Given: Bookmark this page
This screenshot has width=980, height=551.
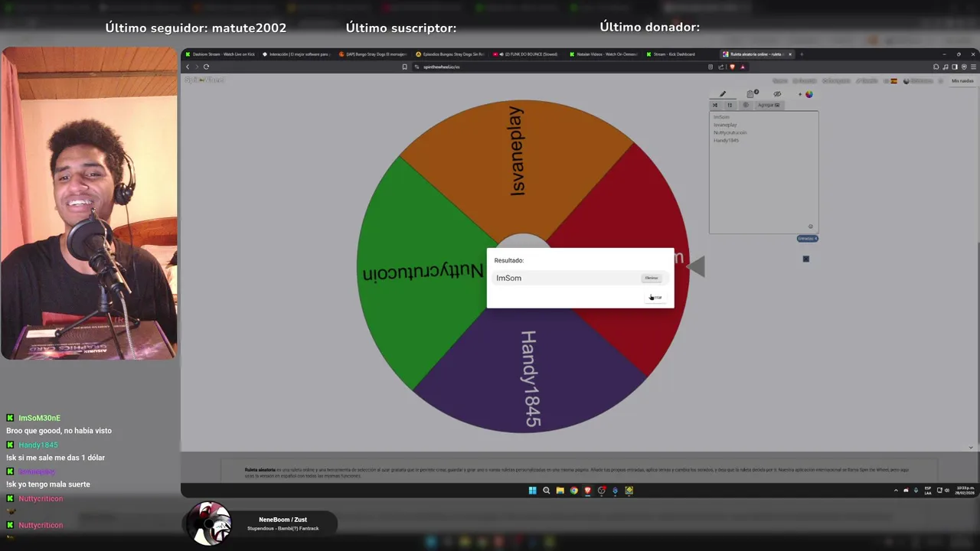Looking at the screenshot, I should coord(404,67).
